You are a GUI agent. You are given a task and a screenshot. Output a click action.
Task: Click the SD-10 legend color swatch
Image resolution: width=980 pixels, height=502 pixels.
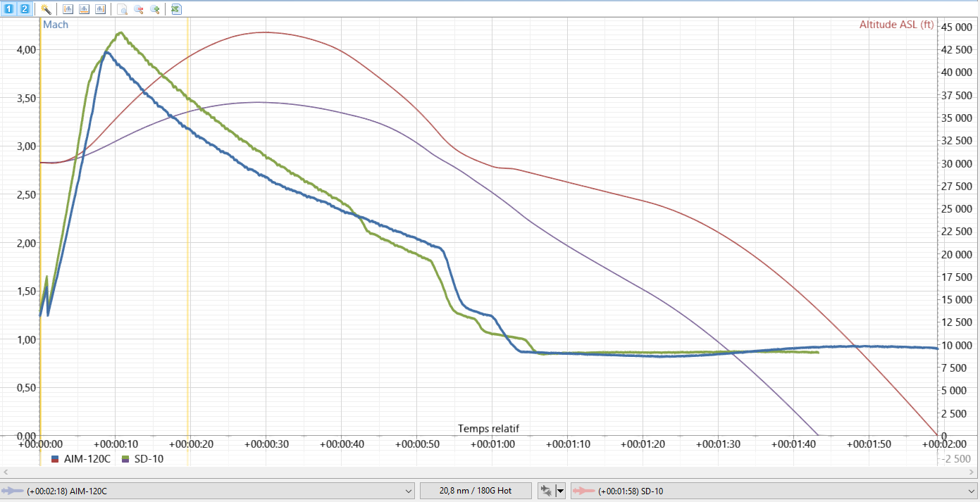(125, 459)
